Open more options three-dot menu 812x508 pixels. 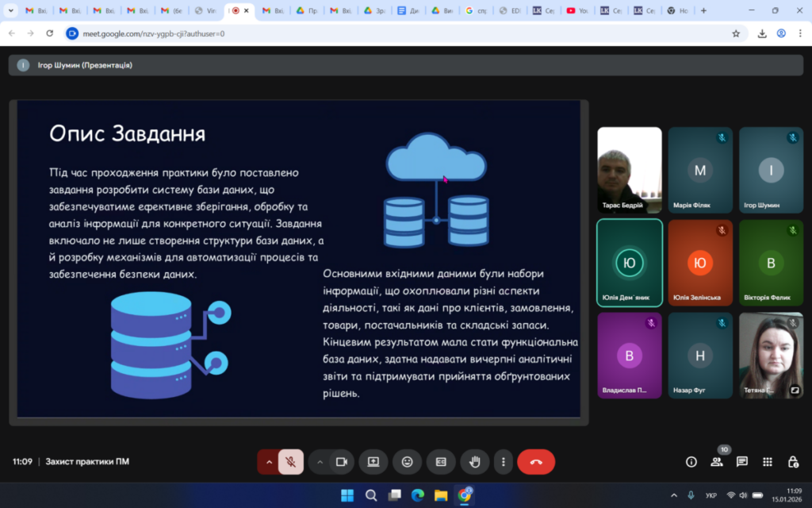tap(503, 462)
